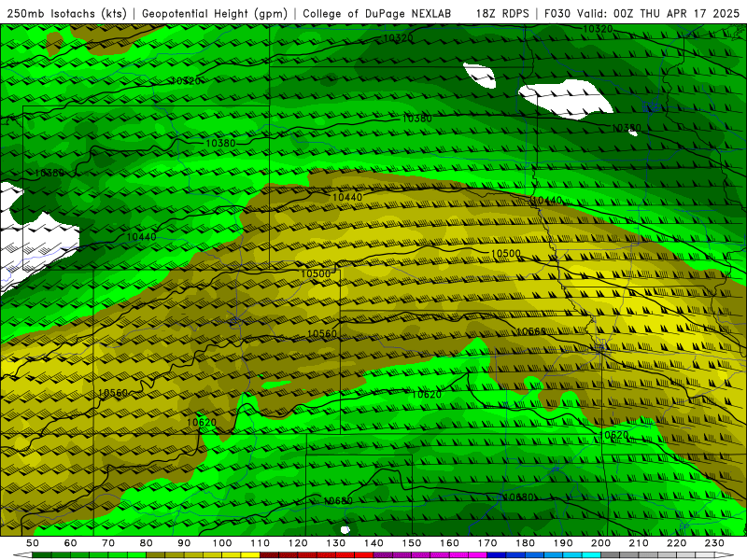Click the 190 label on the color scale

pos(563,543)
